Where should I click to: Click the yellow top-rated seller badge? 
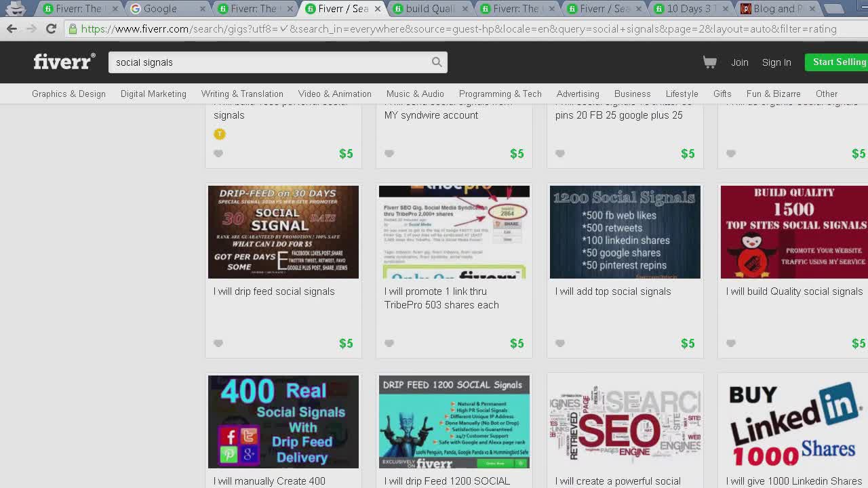pyautogui.click(x=219, y=134)
